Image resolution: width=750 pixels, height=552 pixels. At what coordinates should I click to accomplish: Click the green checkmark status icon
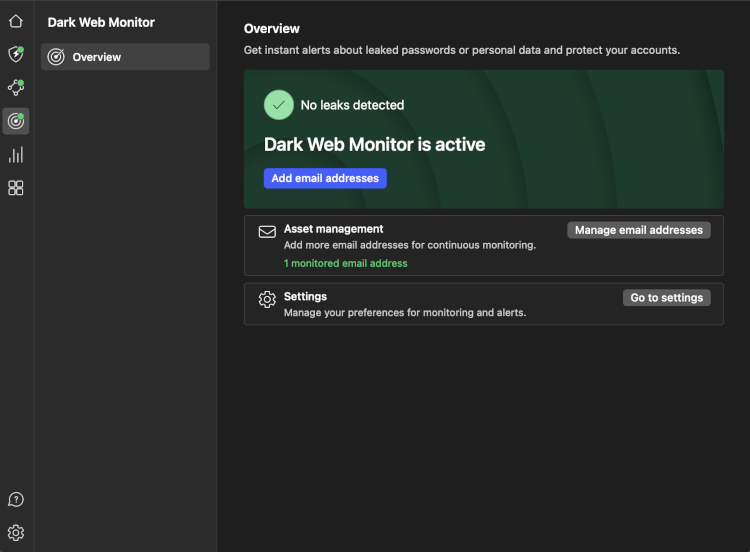click(x=279, y=105)
